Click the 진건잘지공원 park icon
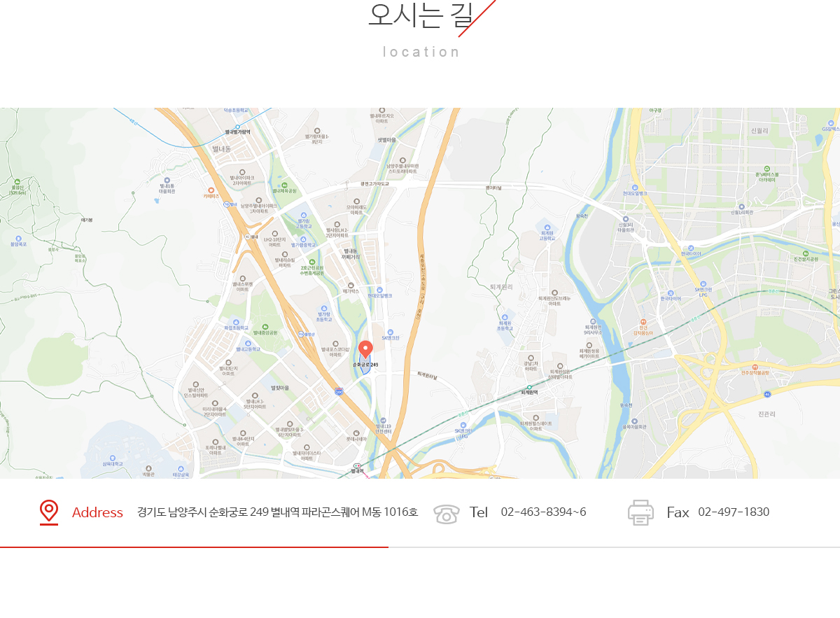The width and height of the screenshot is (840, 618). tap(806, 253)
